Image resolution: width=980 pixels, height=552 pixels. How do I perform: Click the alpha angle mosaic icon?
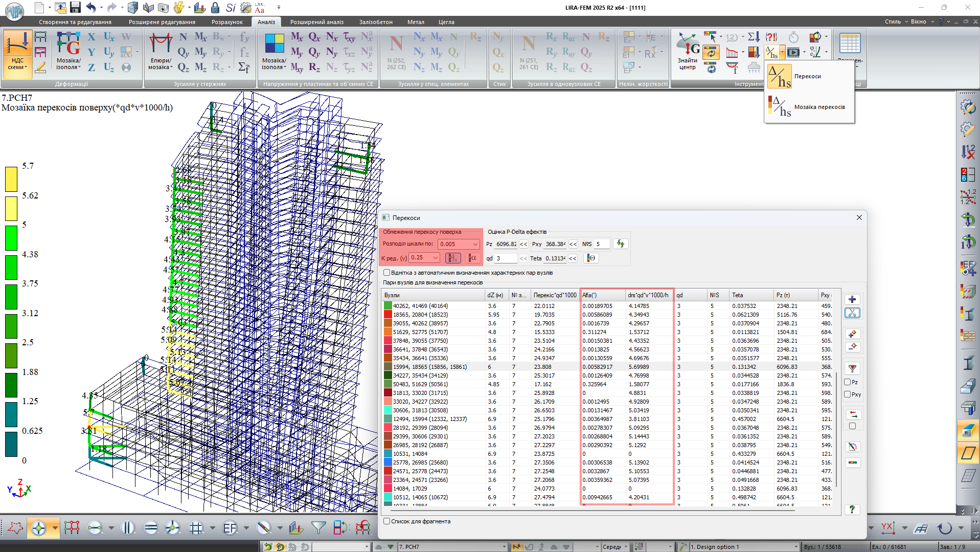472,258
